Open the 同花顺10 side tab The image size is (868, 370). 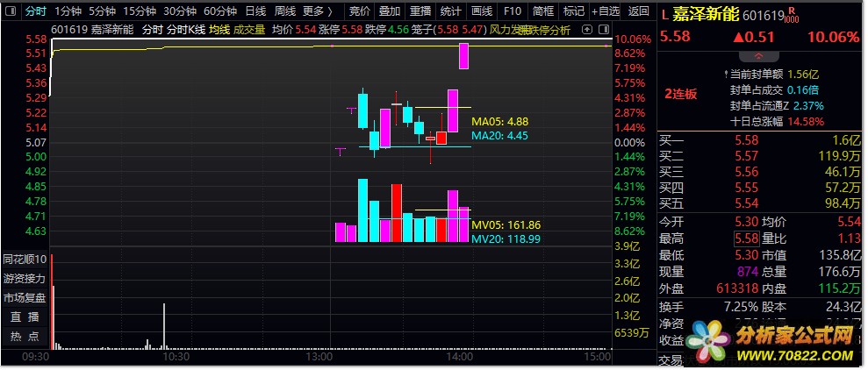[x=25, y=259]
